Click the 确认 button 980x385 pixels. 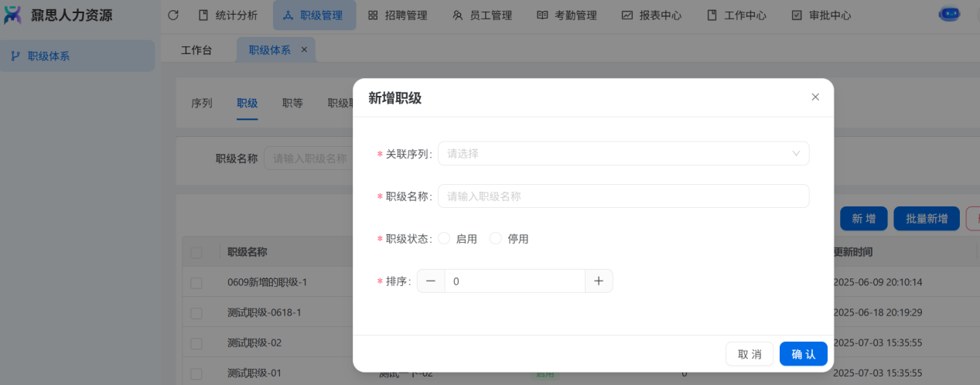coord(803,354)
